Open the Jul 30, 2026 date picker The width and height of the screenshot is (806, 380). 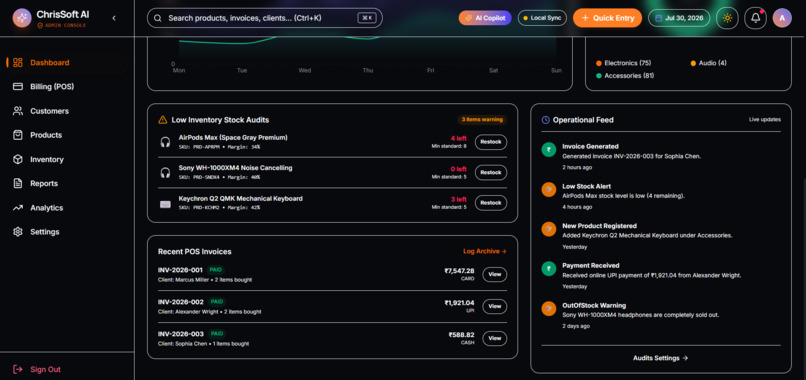(679, 18)
